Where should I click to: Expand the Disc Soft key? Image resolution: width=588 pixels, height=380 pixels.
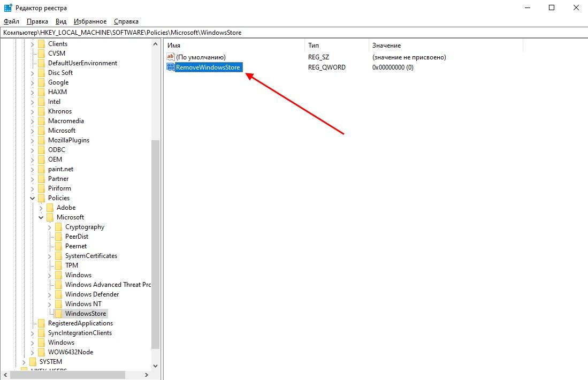click(x=32, y=73)
